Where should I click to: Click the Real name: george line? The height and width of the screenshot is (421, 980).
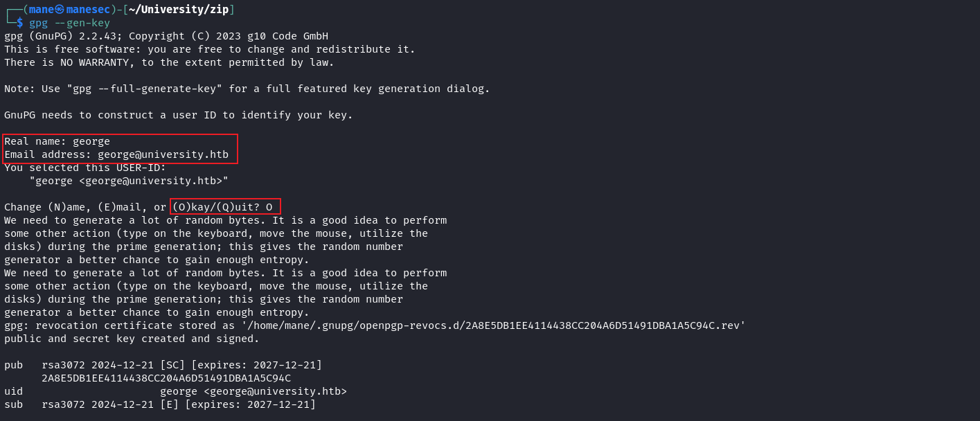click(57, 141)
